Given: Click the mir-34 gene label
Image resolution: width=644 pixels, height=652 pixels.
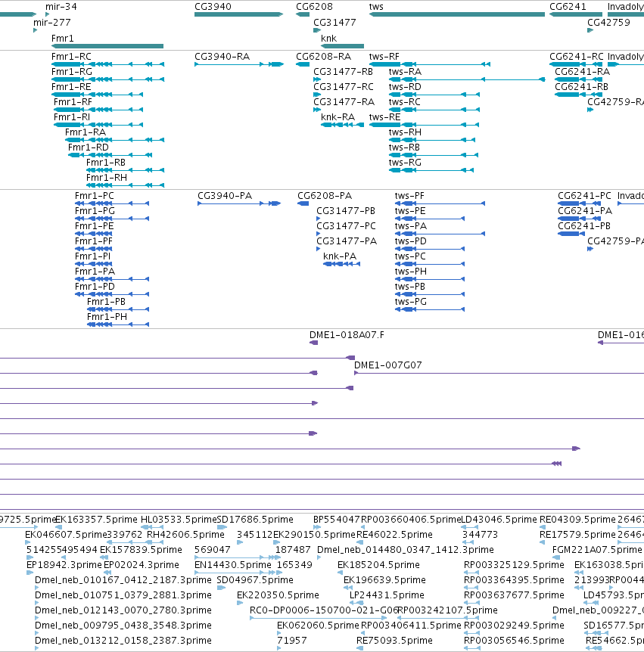Looking at the screenshot, I should [x=61, y=7].
